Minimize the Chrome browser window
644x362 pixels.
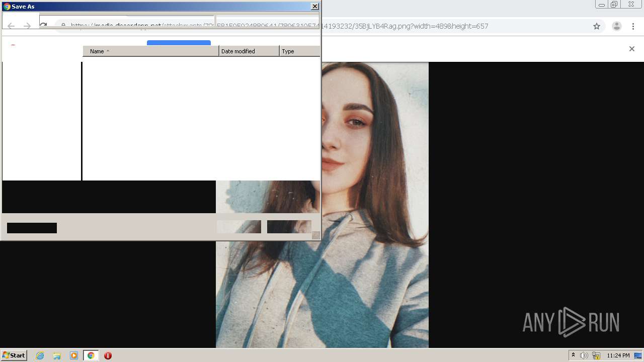click(x=601, y=5)
